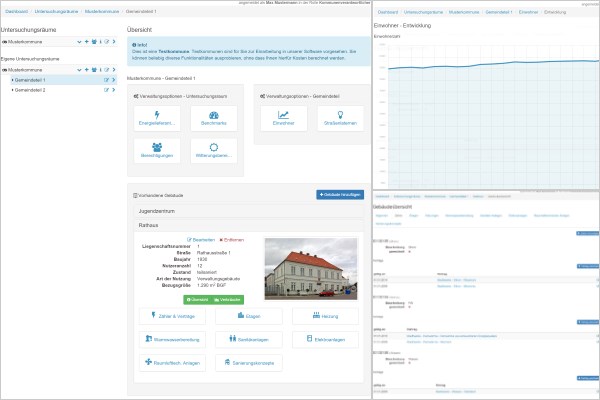Expand the Gemeindeteil 2 tree node
Screen dimensions: 600x400
coord(10,90)
